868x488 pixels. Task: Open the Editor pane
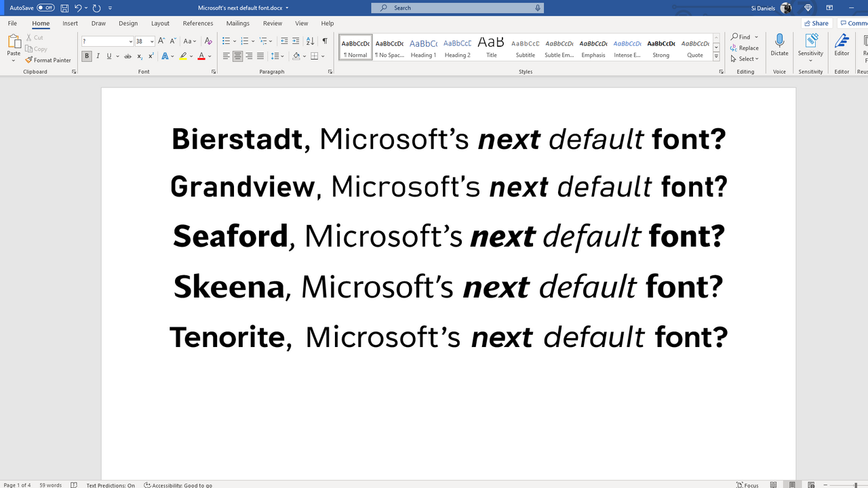[x=842, y=45]
